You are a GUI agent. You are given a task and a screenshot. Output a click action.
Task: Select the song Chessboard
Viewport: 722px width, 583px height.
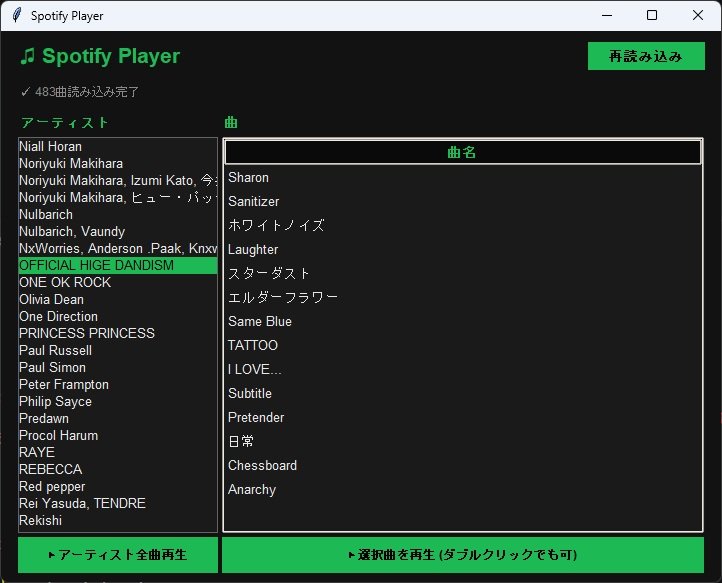pyautogui.click(x=462, y=466)
